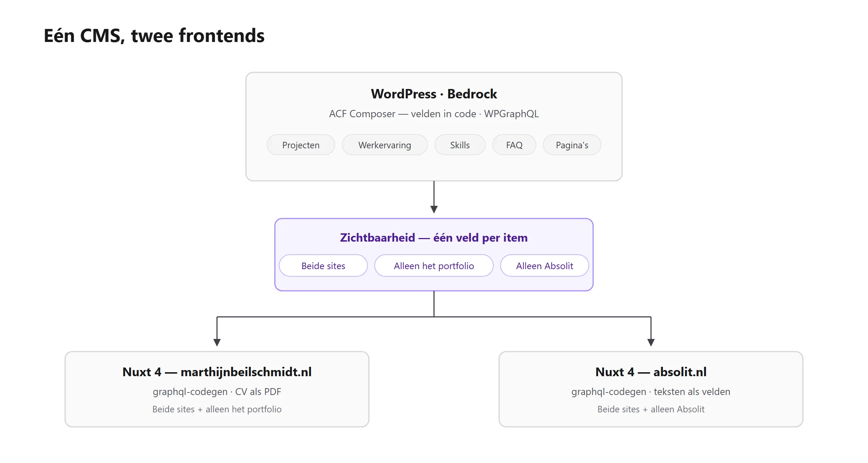
Task: Click the heading Eén CMS, twee frontends
Action: [154, 36]
